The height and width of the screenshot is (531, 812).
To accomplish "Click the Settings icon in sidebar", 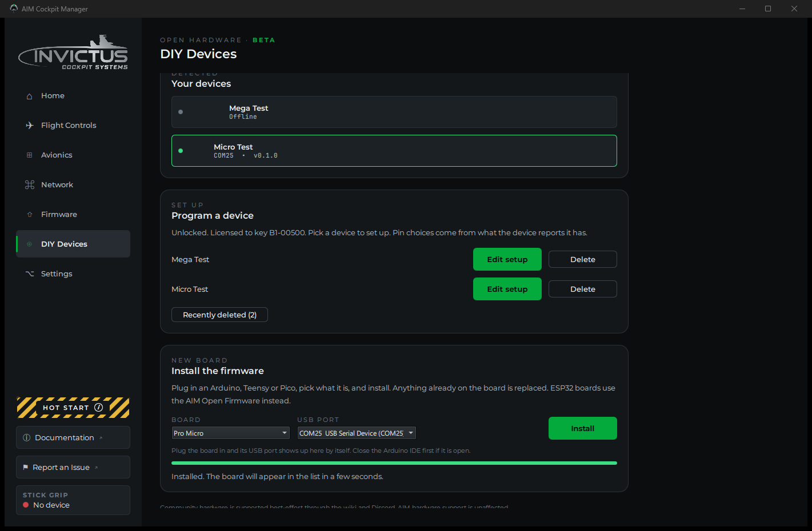I will 30,273.
